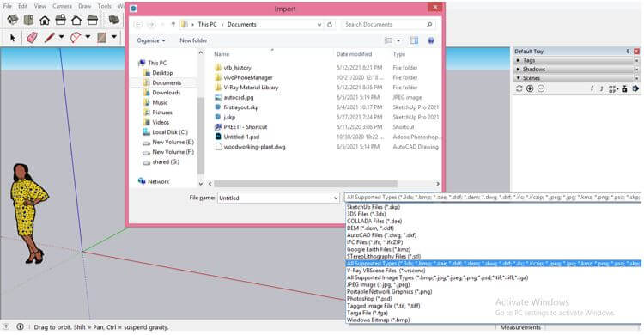The width and height of the screenshot is (644, 335).
Task: Open the Arc tool dropdown arrow
Action: click(88, 37)
